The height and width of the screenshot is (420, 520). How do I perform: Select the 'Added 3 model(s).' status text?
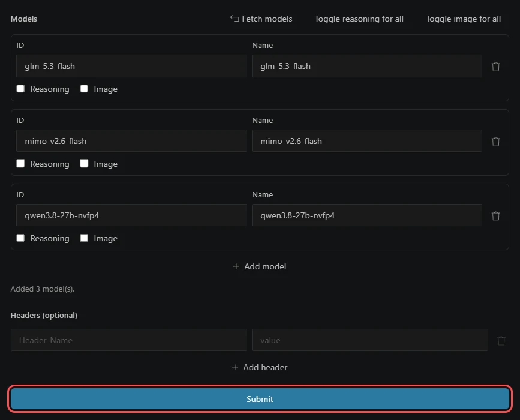(43, 289)
